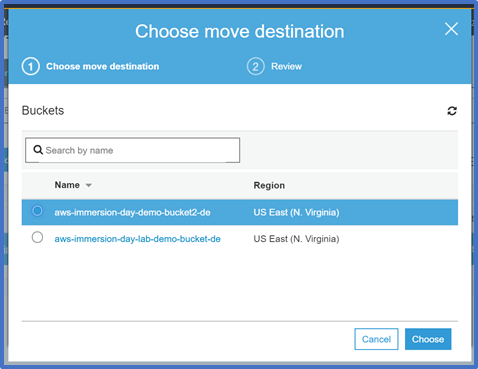Viewport: 478px width, 369px height.
Task: Refresh the Buckets list
Action: tap(452, 111)
